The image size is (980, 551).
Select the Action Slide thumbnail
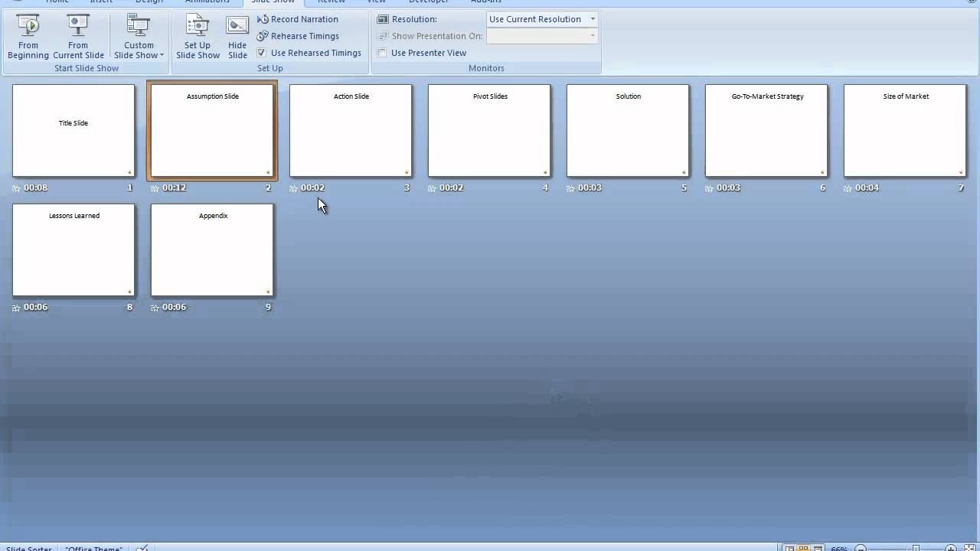coord(351,130)
